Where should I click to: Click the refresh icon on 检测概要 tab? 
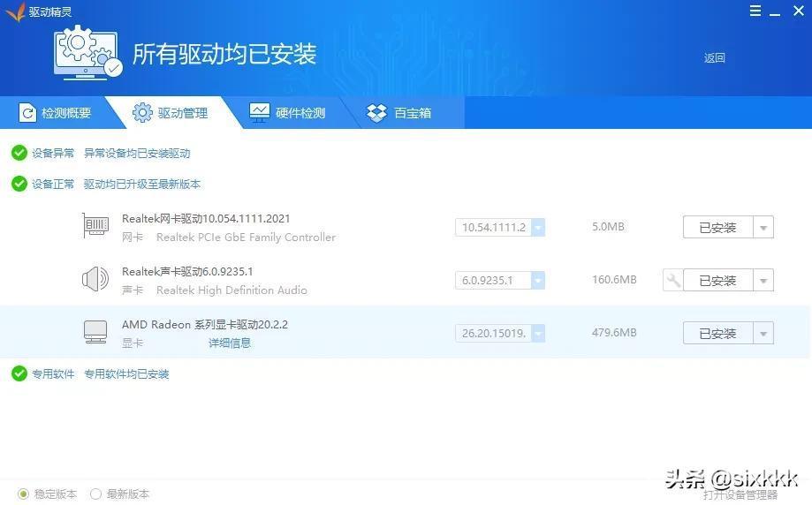click(x=27, y=113)
